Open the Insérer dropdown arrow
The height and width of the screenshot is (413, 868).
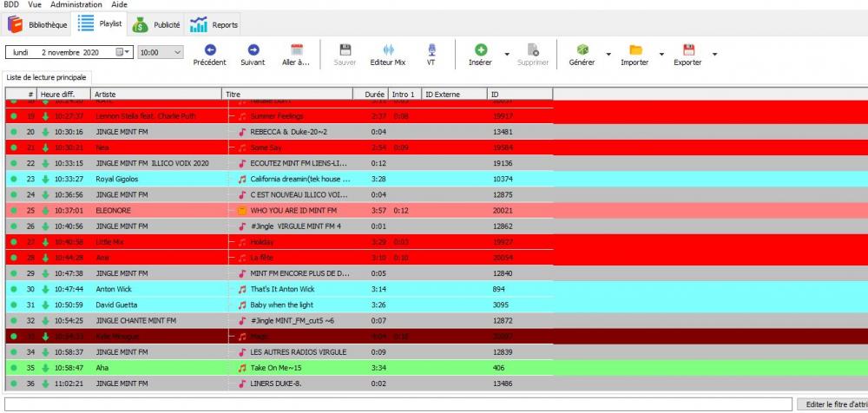point(507,55)
